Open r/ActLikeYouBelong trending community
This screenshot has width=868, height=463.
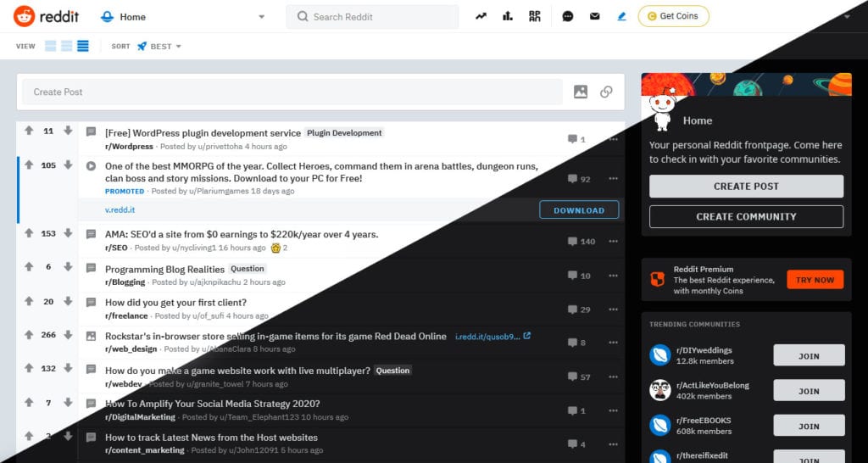(x=712, y=386)
